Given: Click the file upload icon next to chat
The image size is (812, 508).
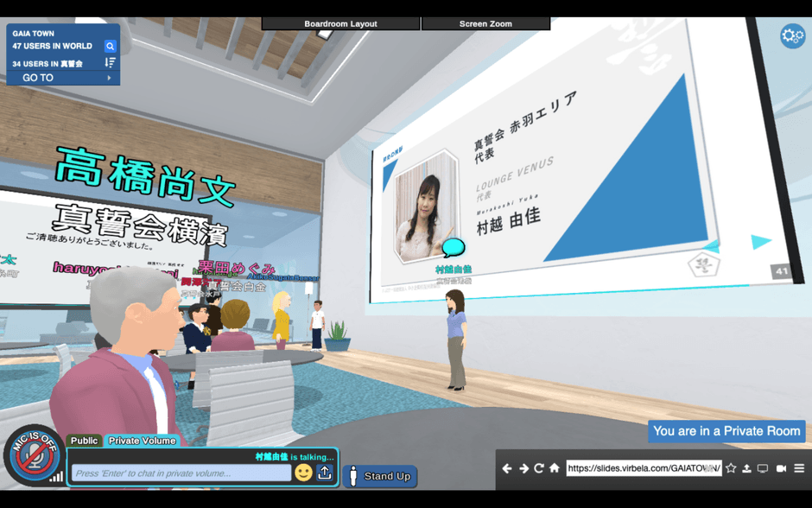Looking at the screenshot, I should point(323,473).
